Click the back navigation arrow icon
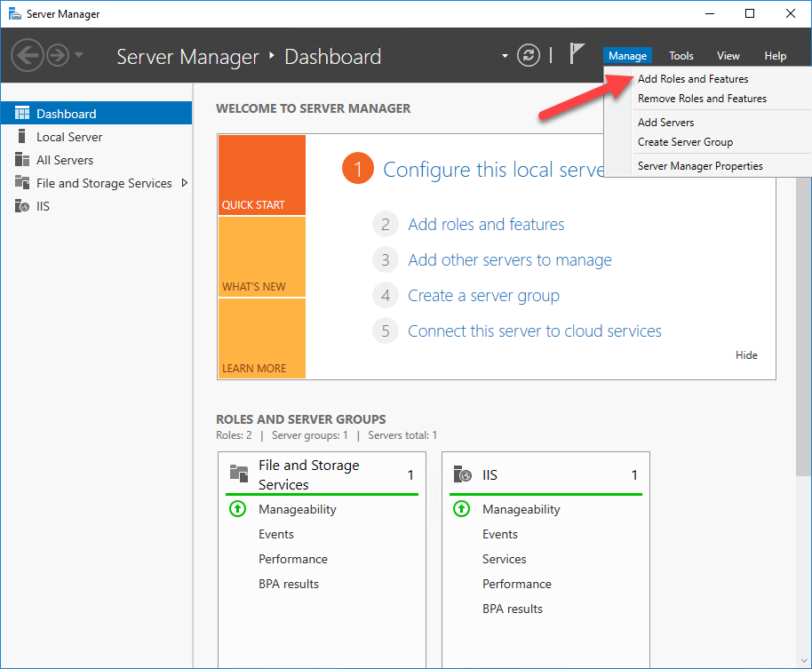 pos(28,56)
